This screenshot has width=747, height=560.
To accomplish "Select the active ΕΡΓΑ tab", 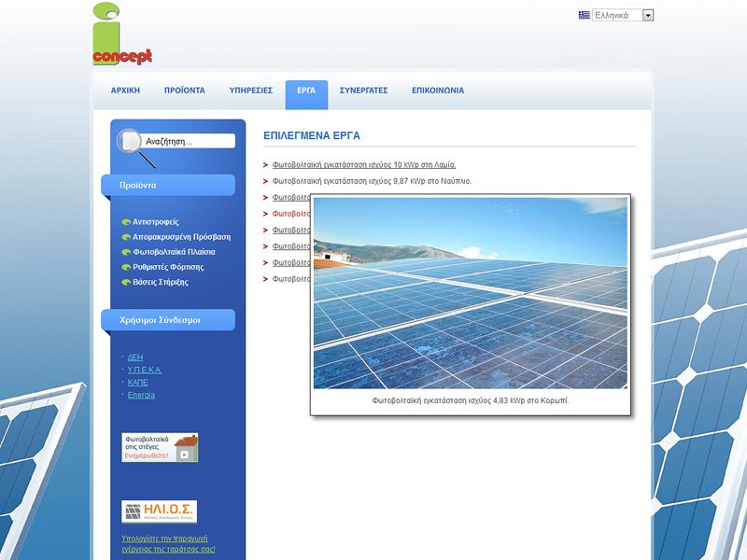I will pos(306,94).
